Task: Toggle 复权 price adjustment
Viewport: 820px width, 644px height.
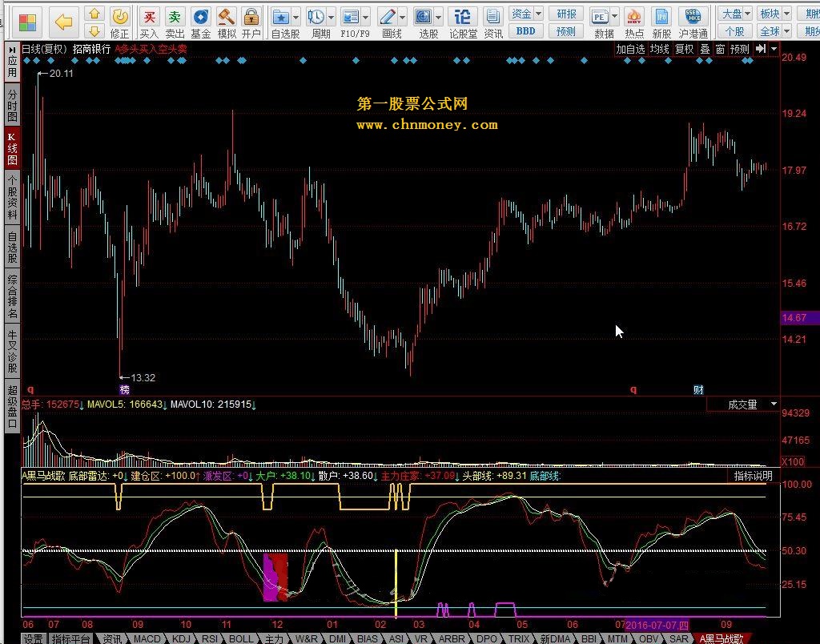Action: 684,49
